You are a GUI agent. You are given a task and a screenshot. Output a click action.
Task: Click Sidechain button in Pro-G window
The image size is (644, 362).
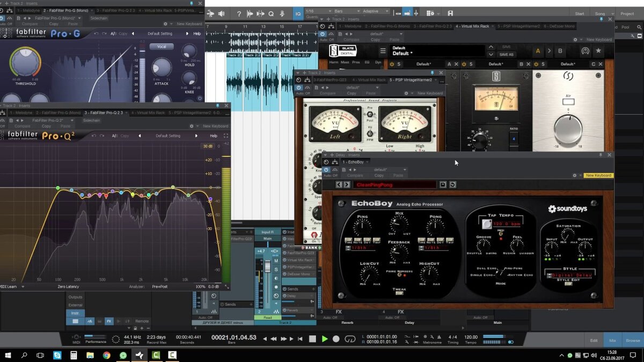[99, 18]
